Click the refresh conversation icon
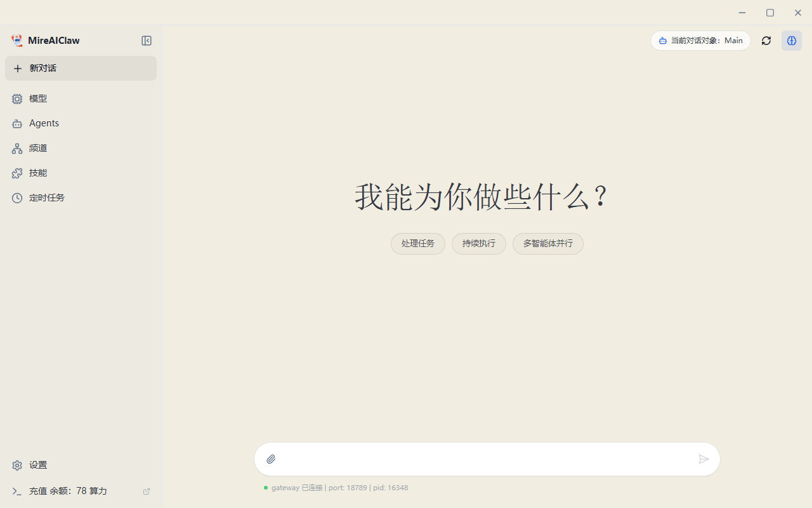Viewport: 812px width, 508px height. tap(766, 40)
